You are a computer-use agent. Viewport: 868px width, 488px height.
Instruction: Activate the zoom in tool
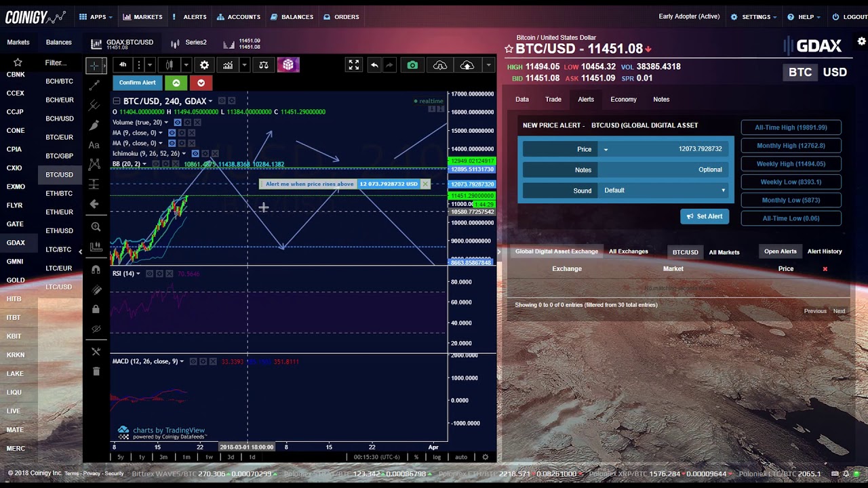click(x=96, y=227)
